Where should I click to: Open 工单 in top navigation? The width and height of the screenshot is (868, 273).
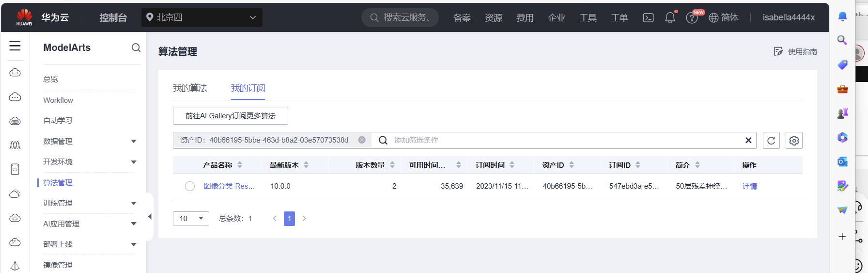tap(620, 18)
